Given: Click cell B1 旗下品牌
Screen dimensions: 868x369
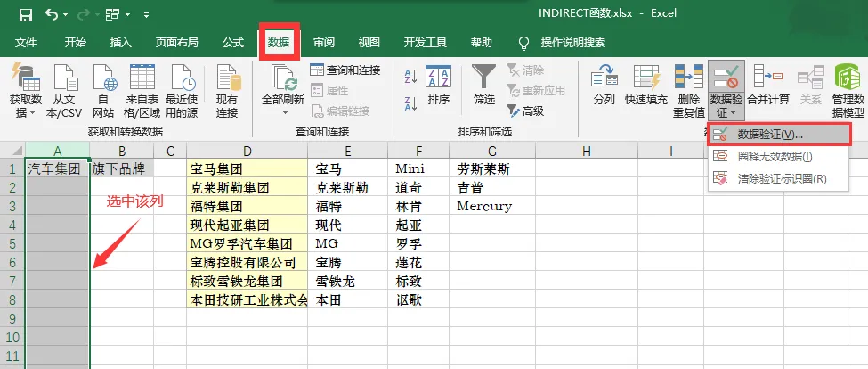Looking at the screenshot, I should [x=122, y=169].
